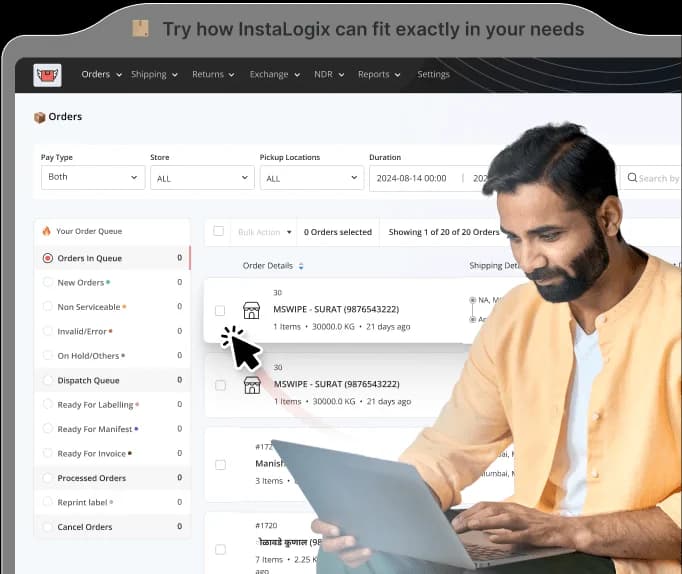The width and height of the screenshot is (682, 574).
Task: Click the Duration start date field
Action: point(411,178)
